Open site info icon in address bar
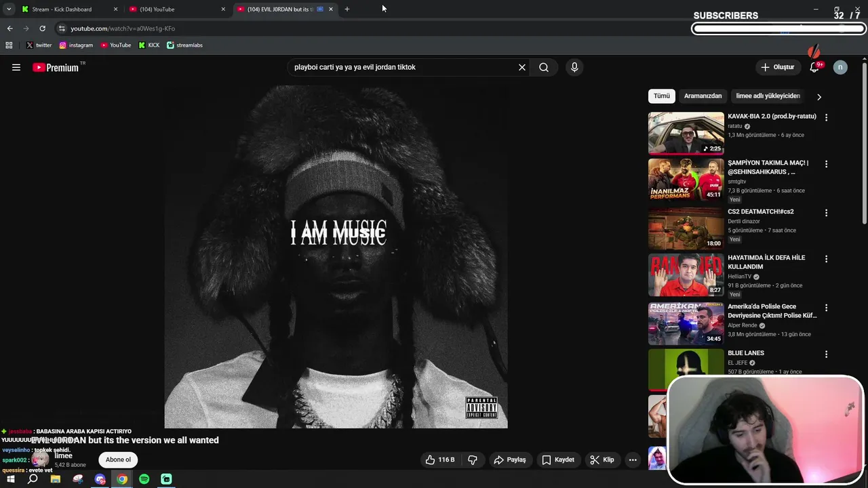Image resolution: width=868 pixels, height=488 pixels. click(62, 28)
